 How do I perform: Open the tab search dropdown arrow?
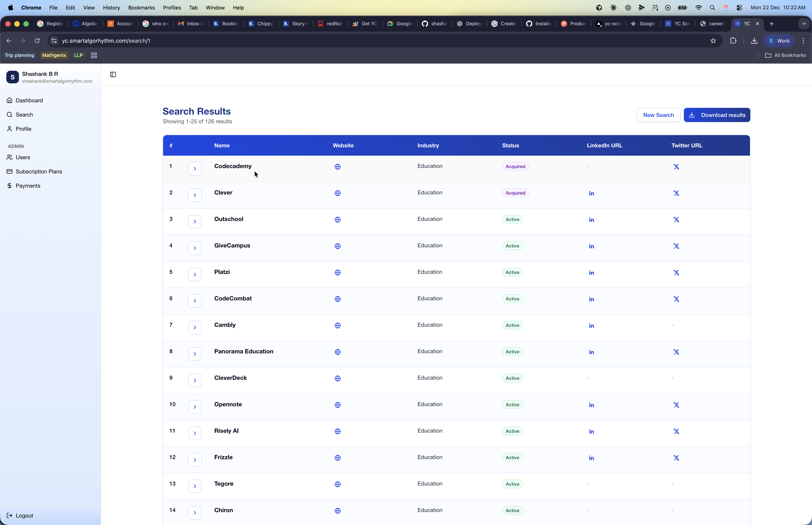(804, 24)
